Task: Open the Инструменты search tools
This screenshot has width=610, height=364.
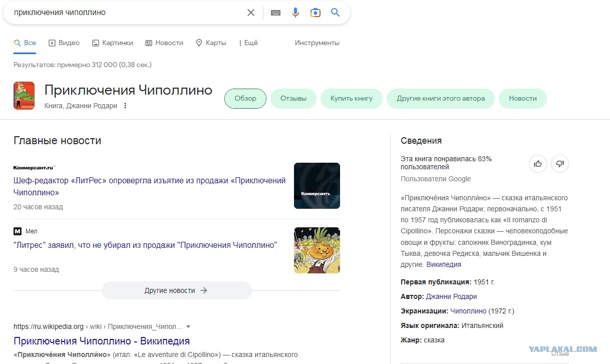Action: (x=317, y=43)
